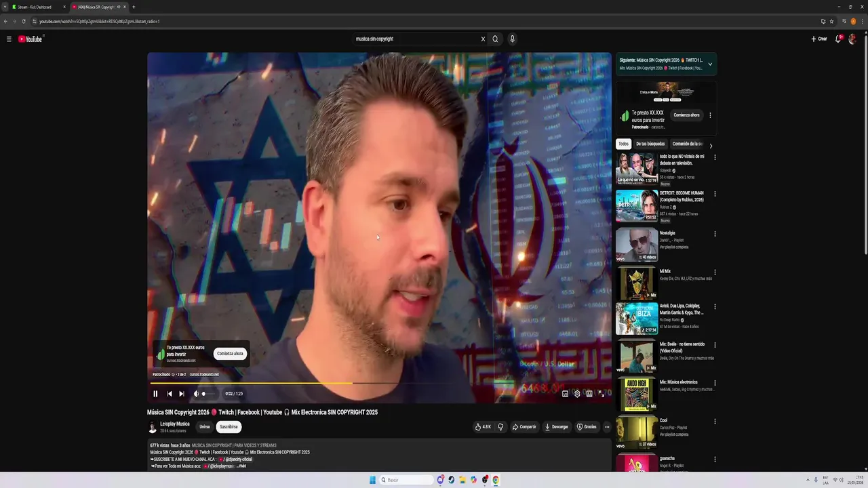Go to the YouTube home logo
Screen dimensions: 868x488
coord(31,39)
